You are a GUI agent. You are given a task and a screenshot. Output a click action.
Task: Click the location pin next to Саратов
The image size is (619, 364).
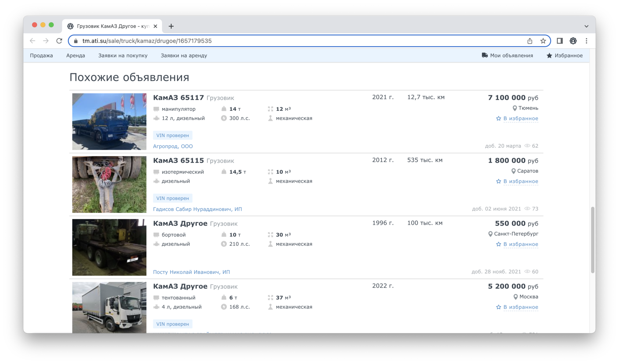click(513, 171)
